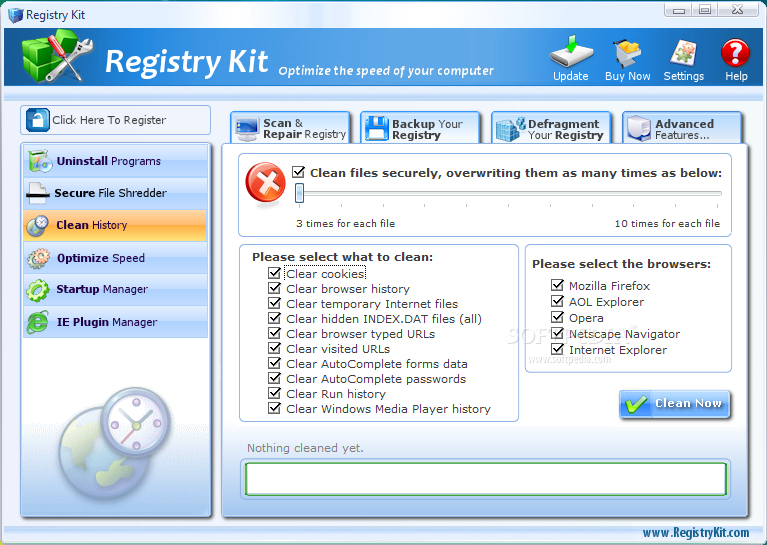Click the Secure File Shredder paper icon
The height and width of the screenshot is (545, 767).
point(38,193)
